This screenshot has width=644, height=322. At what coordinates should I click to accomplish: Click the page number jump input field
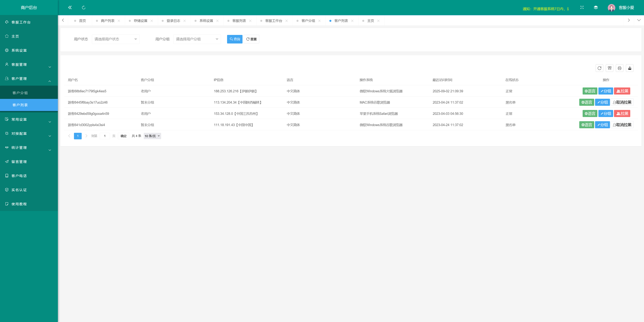pyautogui.click(x=105, y=136)
